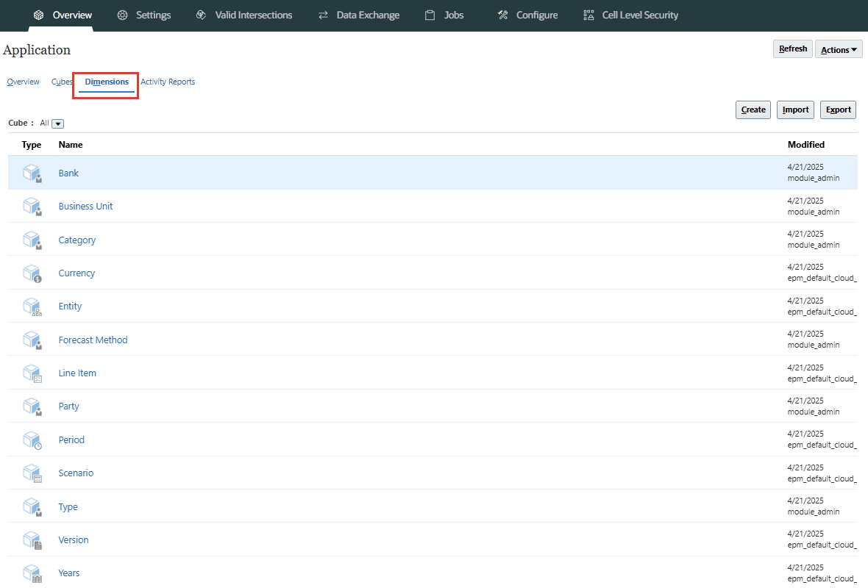This screenshot has width=868, height=588.
Task: Click module_admin text in the Party row
Action: [814, 412]
